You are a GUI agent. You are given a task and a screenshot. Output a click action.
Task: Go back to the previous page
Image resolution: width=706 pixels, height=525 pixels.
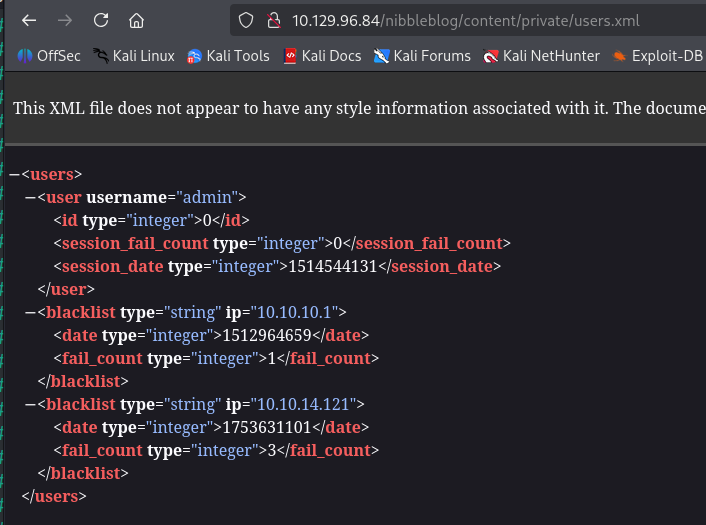click(29, 20)
